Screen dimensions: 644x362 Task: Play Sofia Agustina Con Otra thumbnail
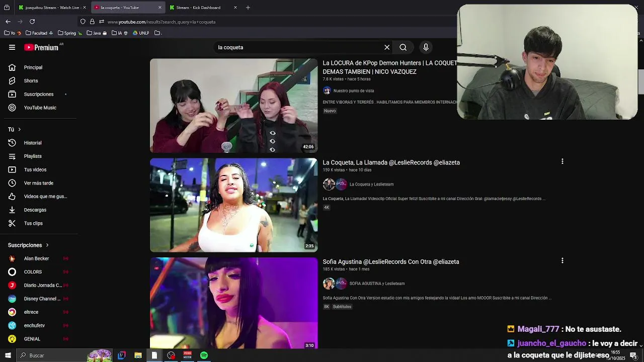(233, 303)
